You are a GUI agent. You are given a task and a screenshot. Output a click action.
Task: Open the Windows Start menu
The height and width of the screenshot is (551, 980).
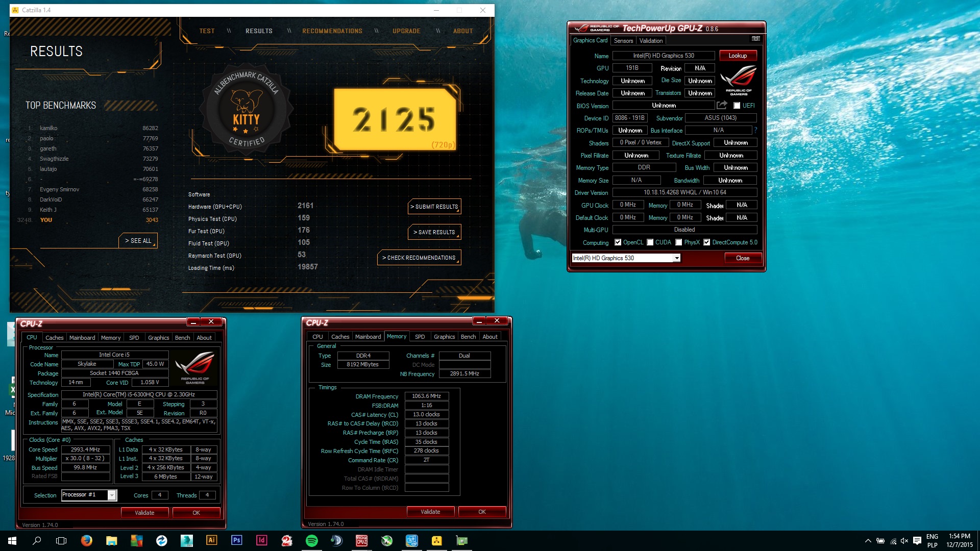(12, 541)
